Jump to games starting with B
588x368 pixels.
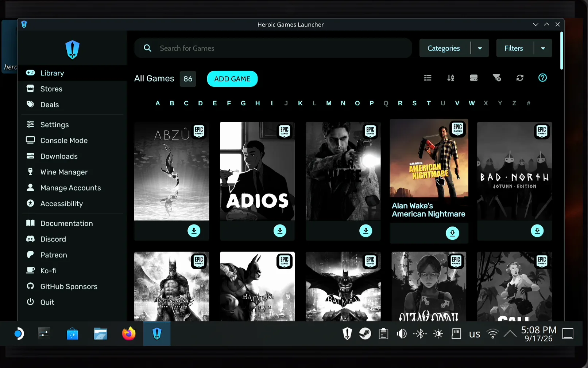172,103
